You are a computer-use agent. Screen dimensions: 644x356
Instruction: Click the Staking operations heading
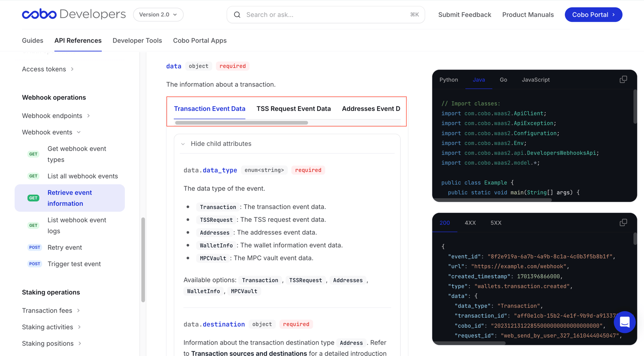tap(51, 292)
